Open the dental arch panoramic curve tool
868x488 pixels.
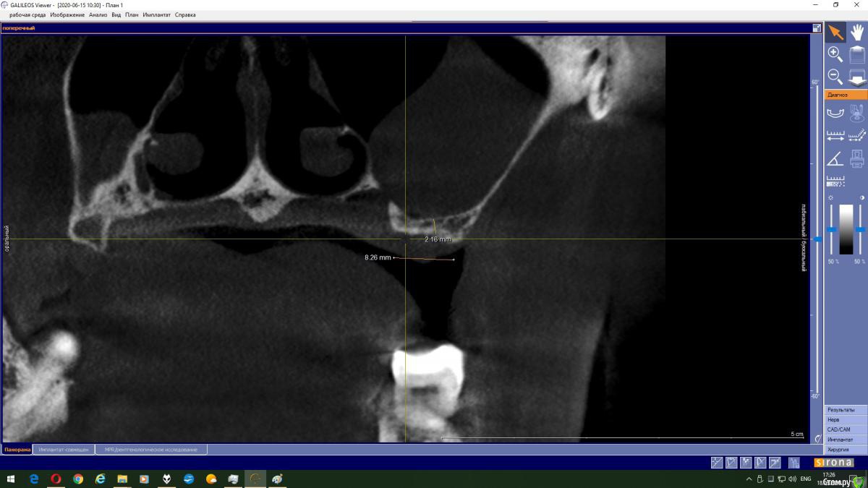835,113
